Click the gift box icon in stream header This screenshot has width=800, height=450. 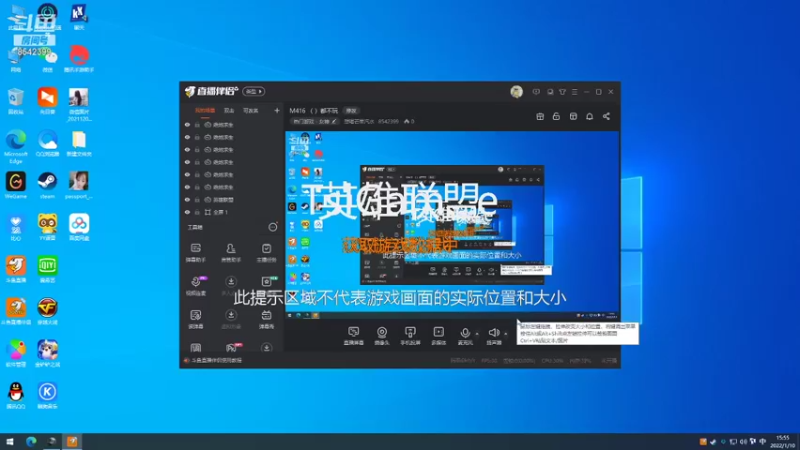[x=540, y=116]
